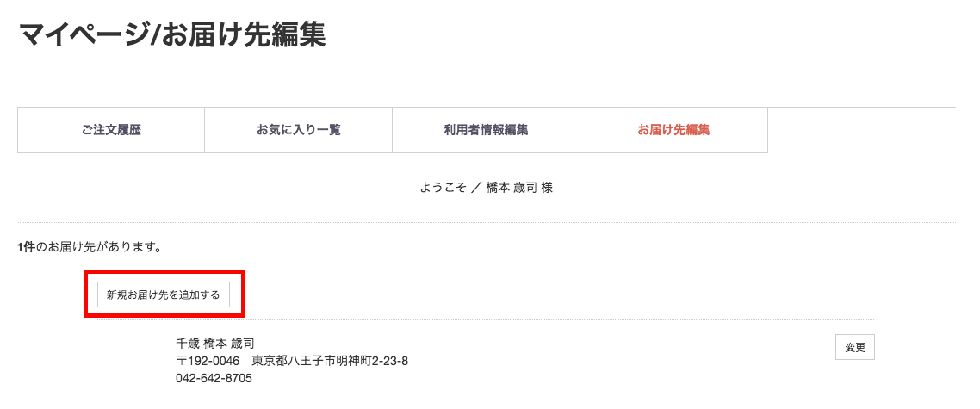Image resolution: width=980 pixels, height=409 pixels.
Task: Click the 変更 button for the address
Action: pyautogui.click(x=854, y=347)
